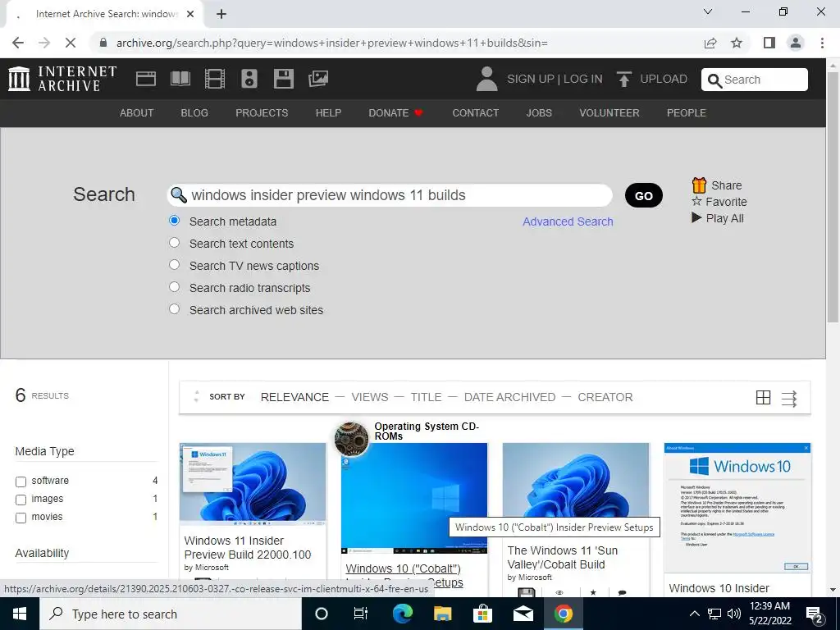This screenshot has width=840, height=630.
Task: Click the sort direction arrows icon
Action: click(x=196, y=396)
